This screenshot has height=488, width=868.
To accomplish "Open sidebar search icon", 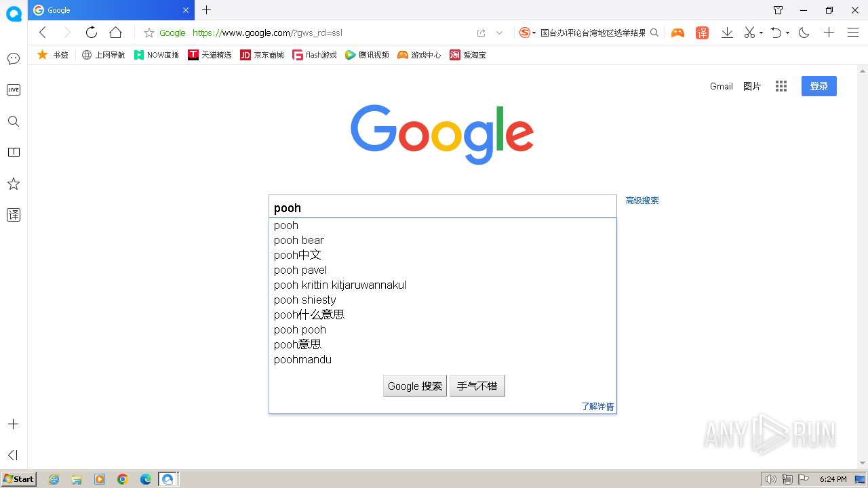I will click(x=14, y=121).
